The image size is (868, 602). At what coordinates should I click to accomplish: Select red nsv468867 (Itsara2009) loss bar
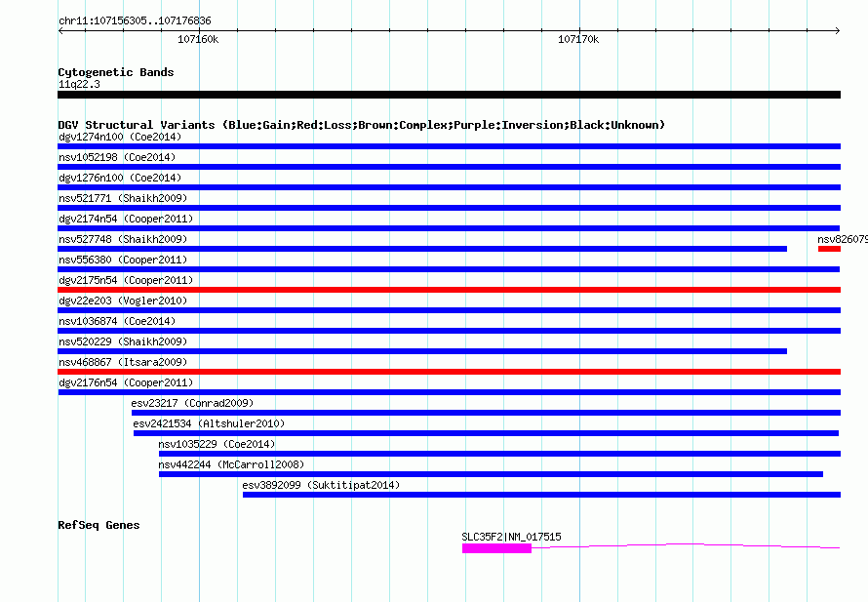click(x=449, y=372)
